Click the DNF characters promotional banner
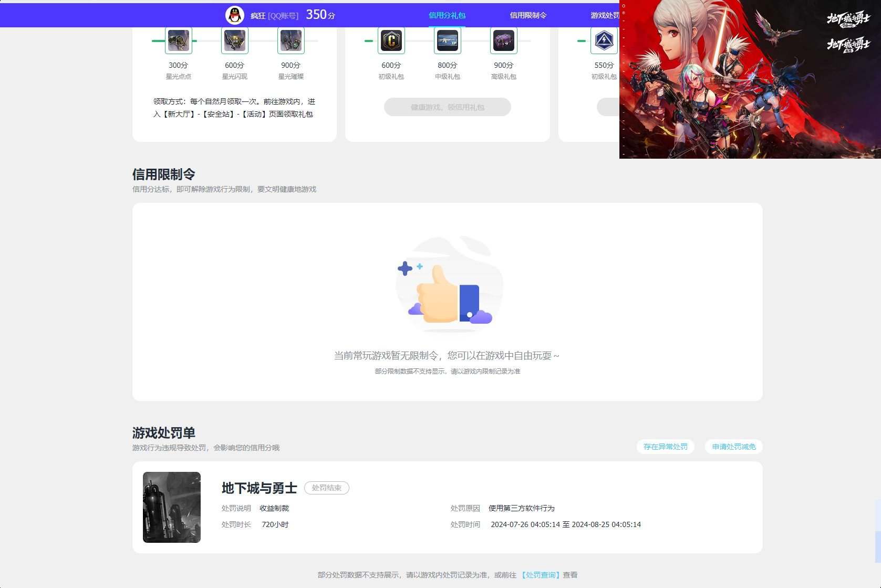Viewport: 881px width, 588px height. coord(750,79)
